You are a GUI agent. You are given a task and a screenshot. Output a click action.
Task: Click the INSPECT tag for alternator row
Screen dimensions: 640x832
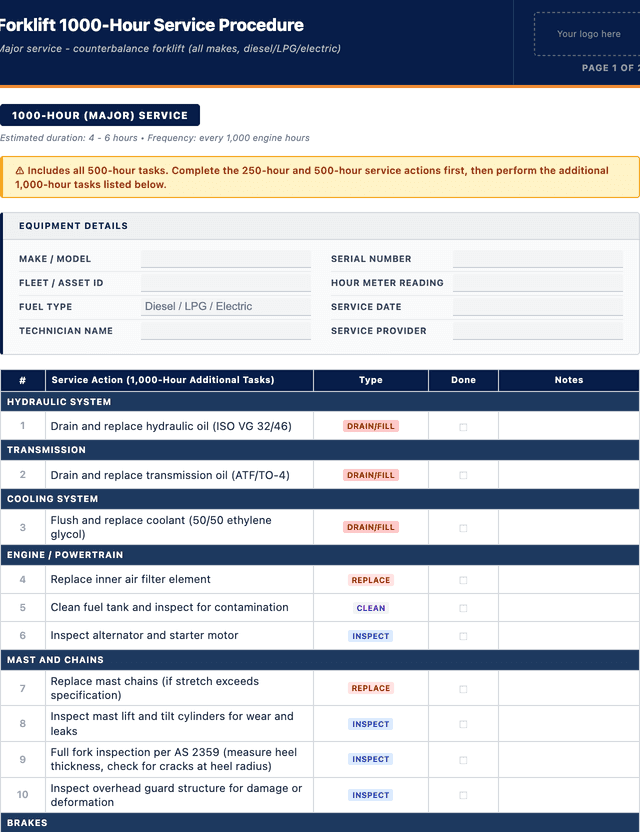point(371,636)
